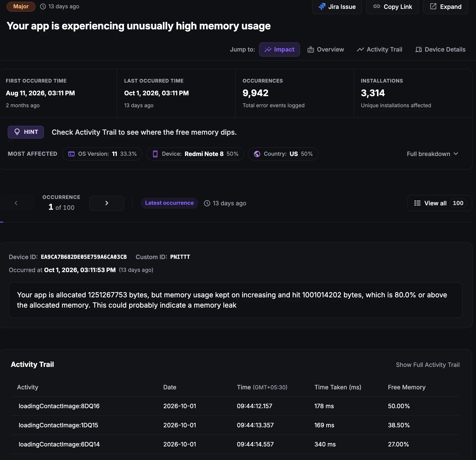View all 100 occurrences

(439, 203)
